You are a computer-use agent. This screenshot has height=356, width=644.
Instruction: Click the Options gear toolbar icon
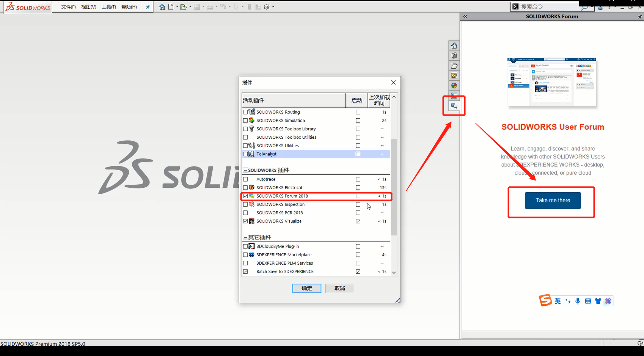267,7
